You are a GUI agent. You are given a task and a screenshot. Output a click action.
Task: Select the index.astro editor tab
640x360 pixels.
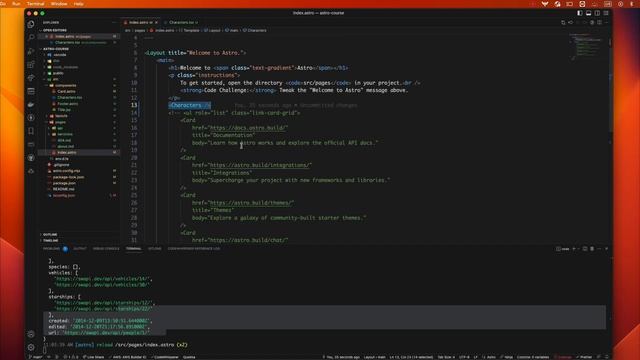[140, 22]
